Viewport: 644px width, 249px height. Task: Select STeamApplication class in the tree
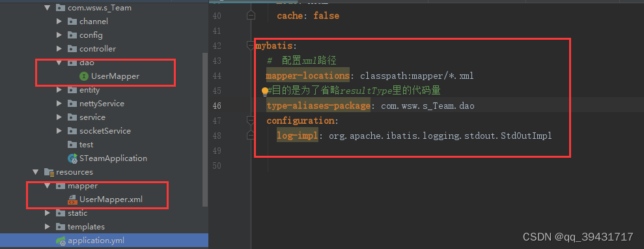(113, 158)
